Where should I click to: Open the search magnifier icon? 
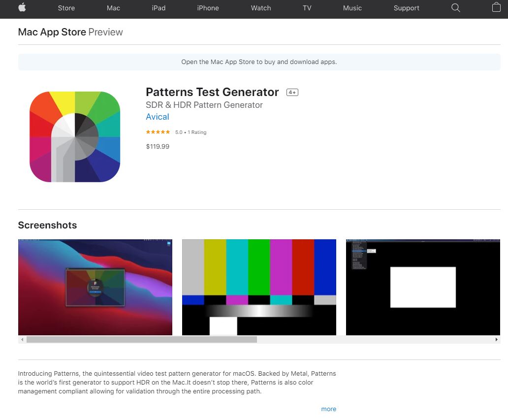pos(455,8)
